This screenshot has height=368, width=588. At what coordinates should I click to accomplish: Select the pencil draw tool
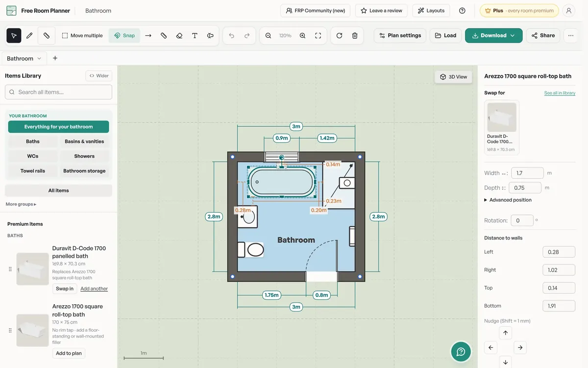pos(29,35)
